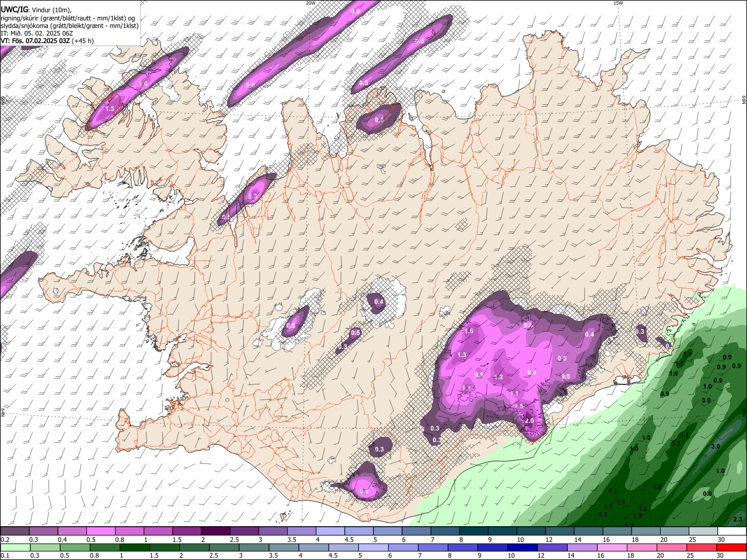747x560 pixels.
Task: Click the "0.1" label on the rain legend
Action: [x=5, y=556]
